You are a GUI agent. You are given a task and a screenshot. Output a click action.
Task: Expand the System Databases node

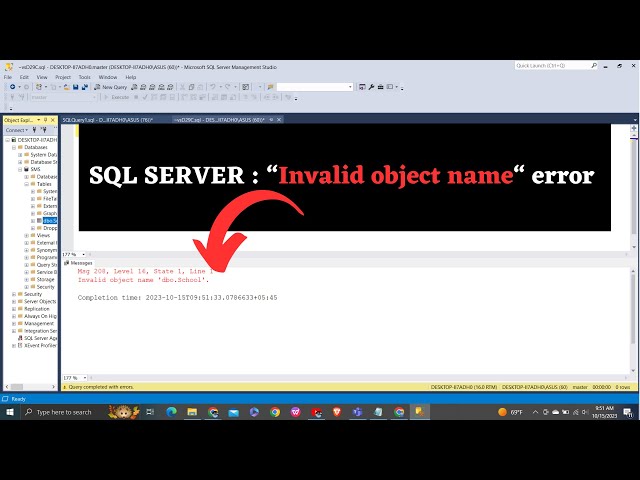point(20,155)
